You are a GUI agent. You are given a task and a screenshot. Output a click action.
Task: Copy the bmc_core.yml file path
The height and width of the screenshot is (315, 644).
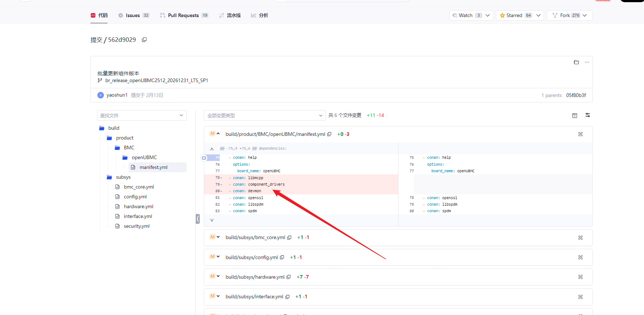click(289, 238)
